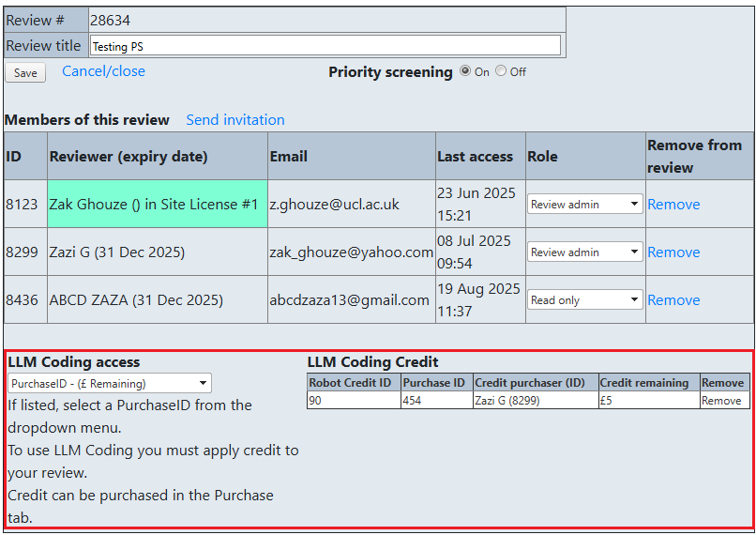Click the Last access column header
Screen dimensions: 756x535
pos(476,157)
